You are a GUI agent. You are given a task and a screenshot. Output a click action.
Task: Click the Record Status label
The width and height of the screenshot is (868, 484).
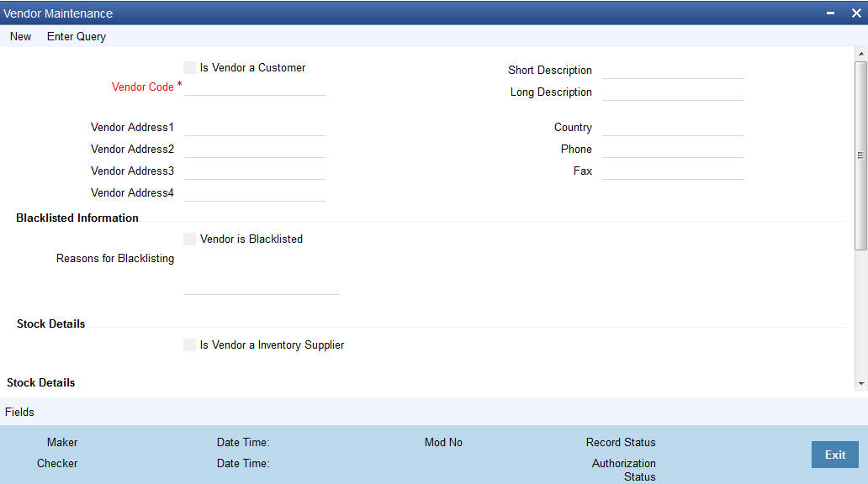pos(621,443)
